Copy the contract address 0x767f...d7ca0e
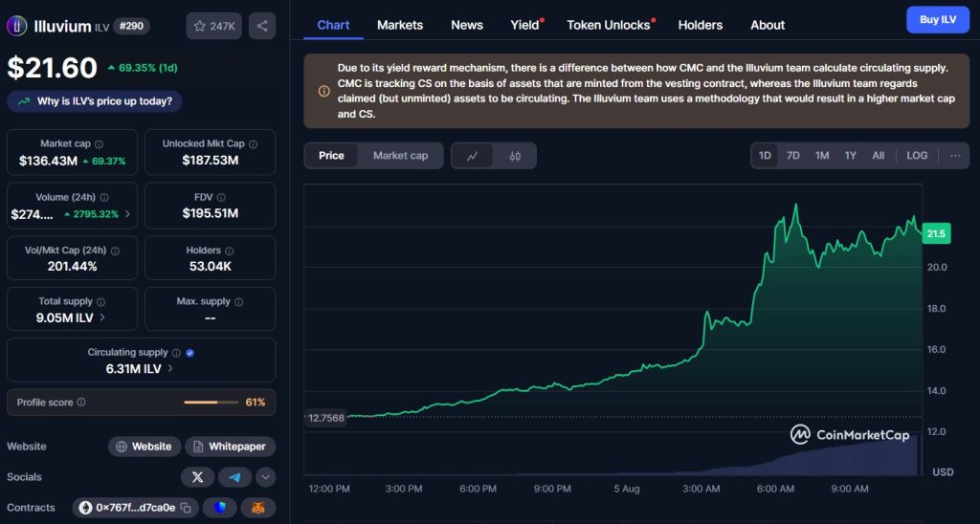Viewport: 980px width, 524px height. (186, 508)
